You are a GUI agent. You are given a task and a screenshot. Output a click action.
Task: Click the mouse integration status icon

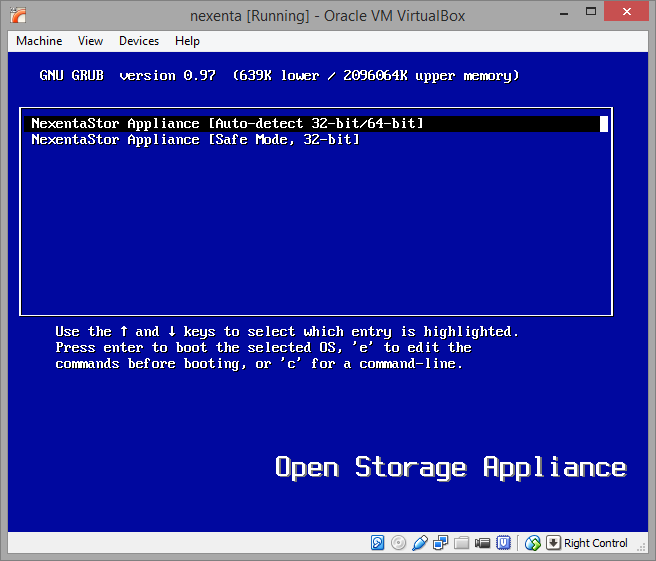pos(533,543)
